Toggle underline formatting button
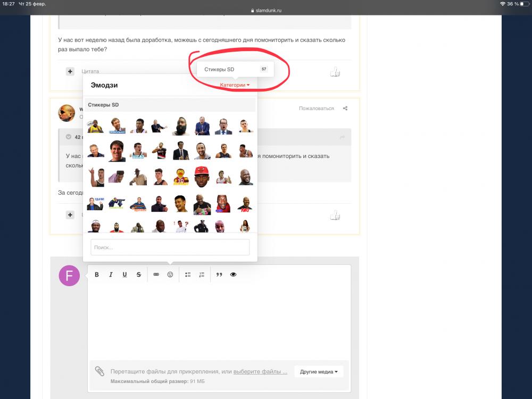532x399 pixels. tap(124, 275)
